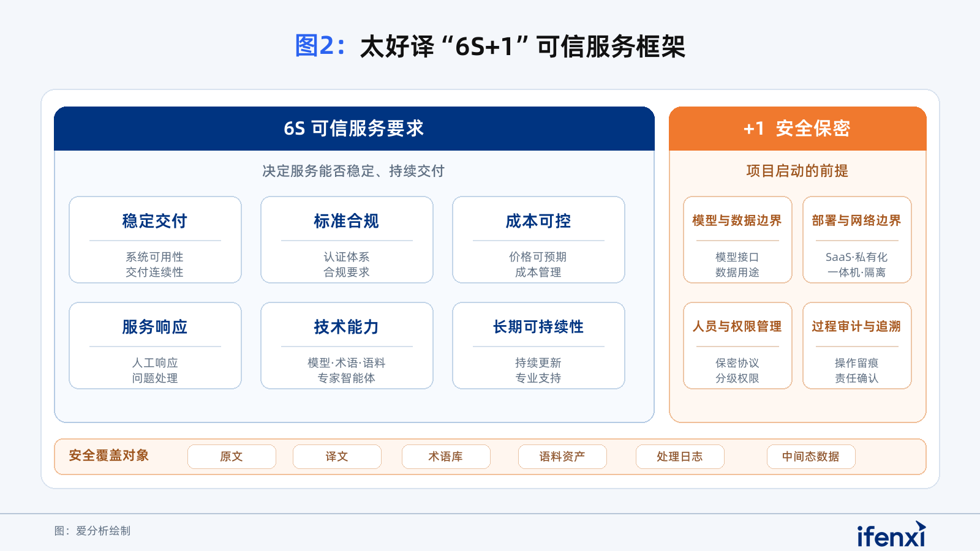This screenshot has height=551, width=980.
Task: Click the 服务响应 card title
Action: pos(155,327)
